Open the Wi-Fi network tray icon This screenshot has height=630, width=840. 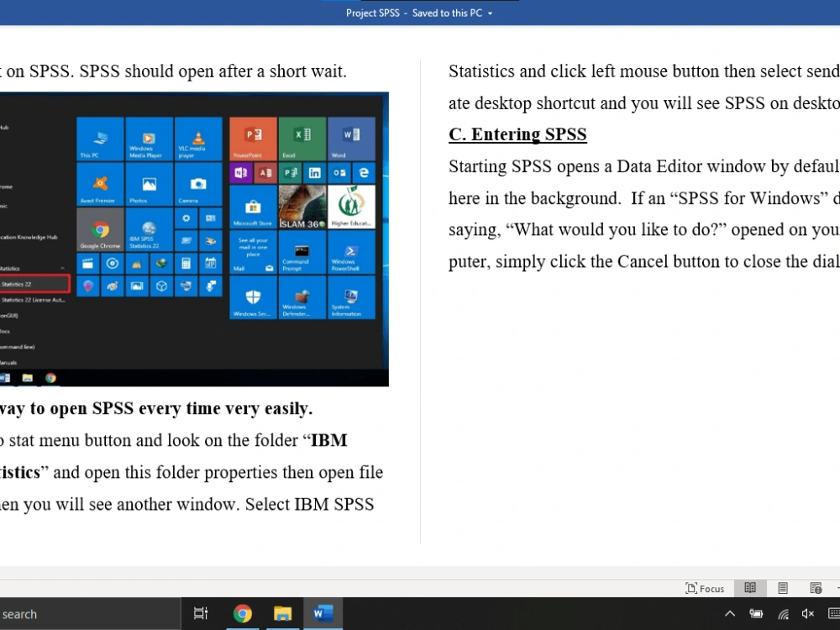coord(783,614)
